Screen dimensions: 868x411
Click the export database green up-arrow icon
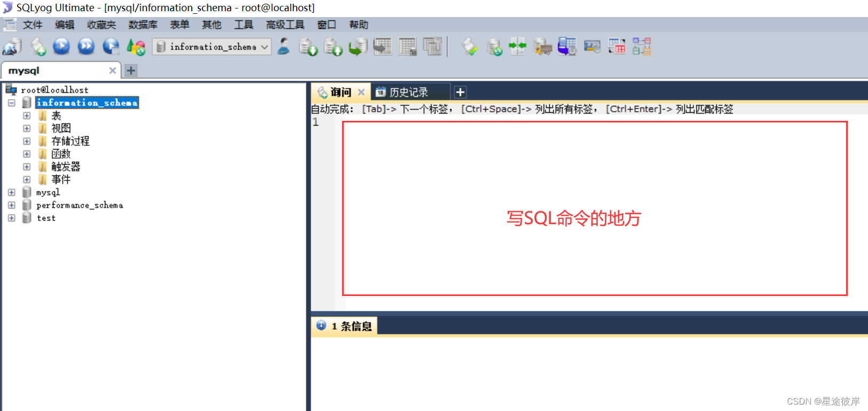click(333, 47)
